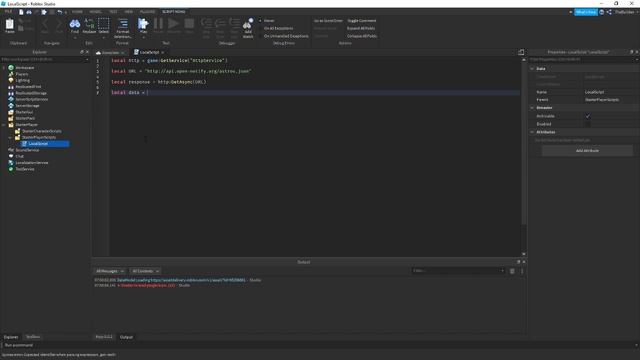
Task: Collapse the Data properties section
Action: [x=532, y=69]
